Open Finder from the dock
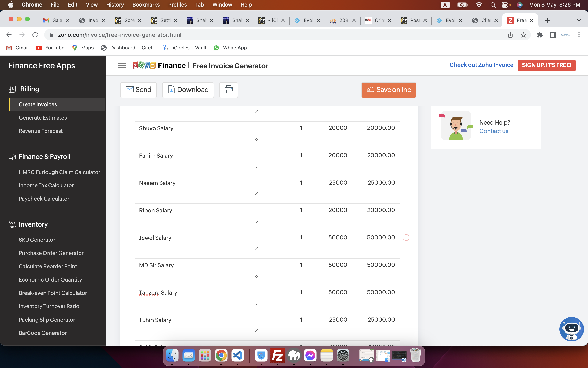Screen dimensions: 588x368 (x=172, y=355)
